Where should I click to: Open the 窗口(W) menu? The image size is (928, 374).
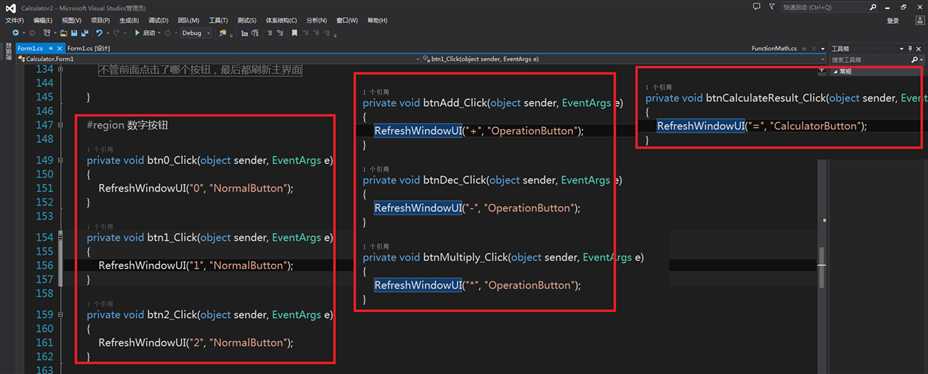point(347,20)
